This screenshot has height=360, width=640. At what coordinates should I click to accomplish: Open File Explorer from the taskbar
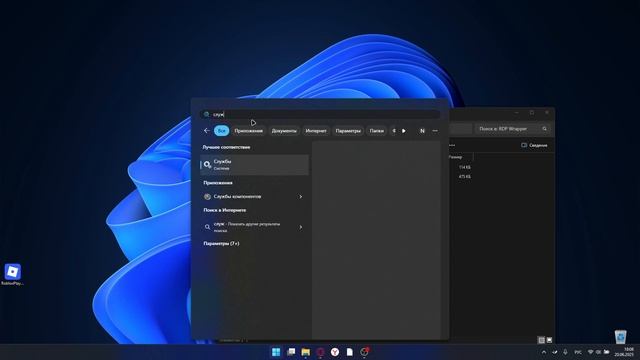pyautogui.click(x=305, y=352)
